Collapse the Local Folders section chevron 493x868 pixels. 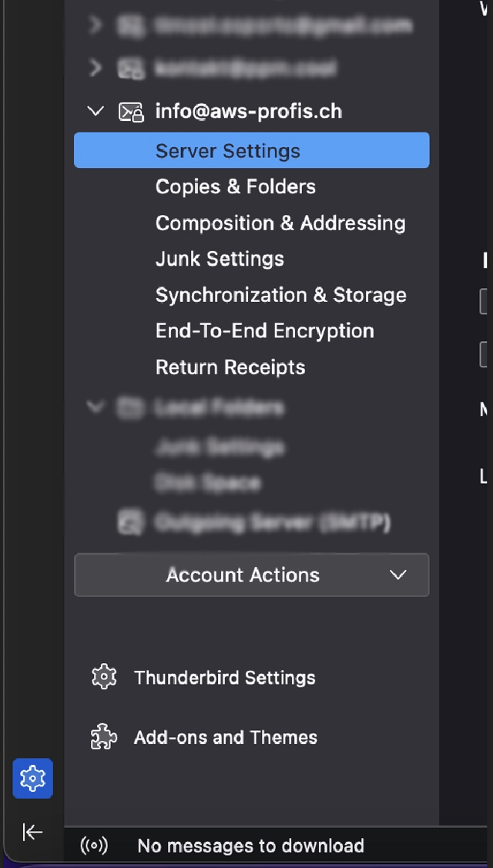pyautogui.click(x=96, y=407)
